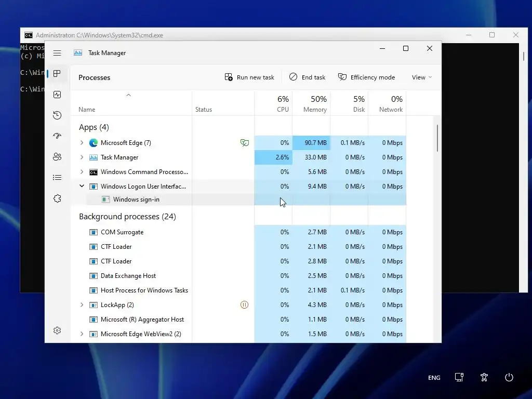Click the Apps (4) group heading
The image size is (532, 399).
tap(94, 127)
